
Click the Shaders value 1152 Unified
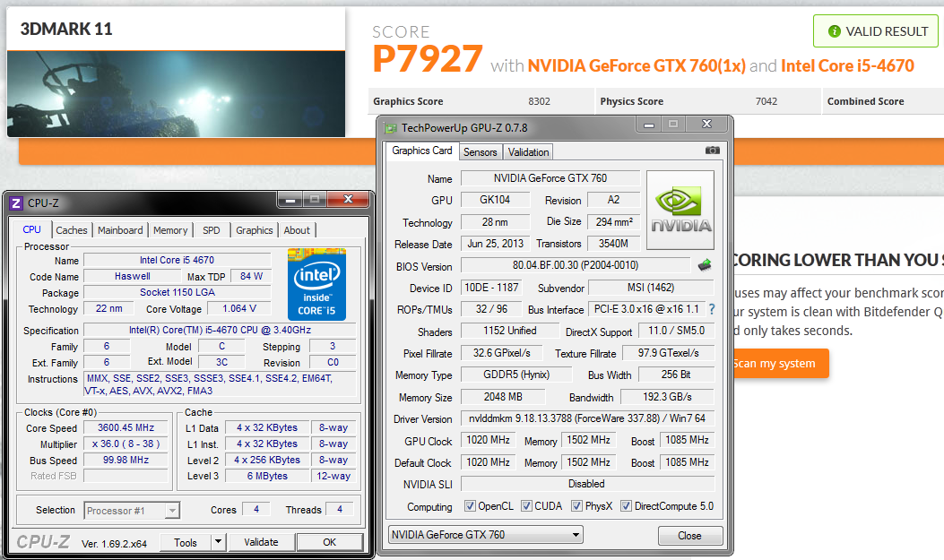pos(509,331)
